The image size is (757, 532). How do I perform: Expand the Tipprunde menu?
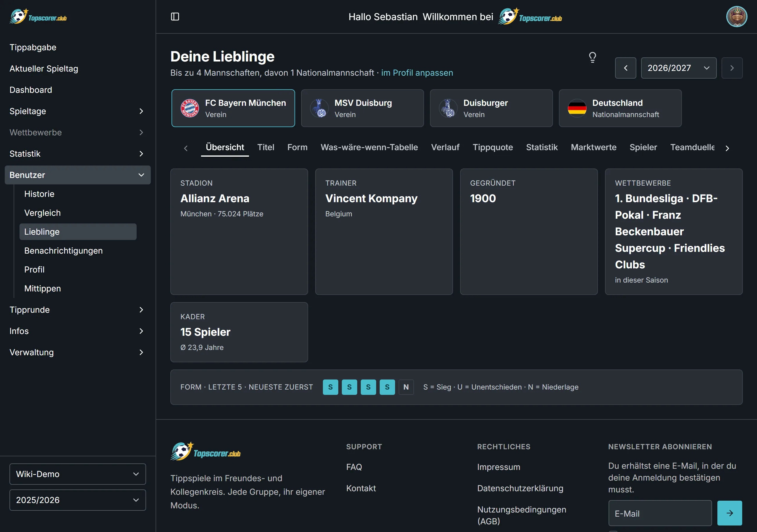[x=78, y=310]
